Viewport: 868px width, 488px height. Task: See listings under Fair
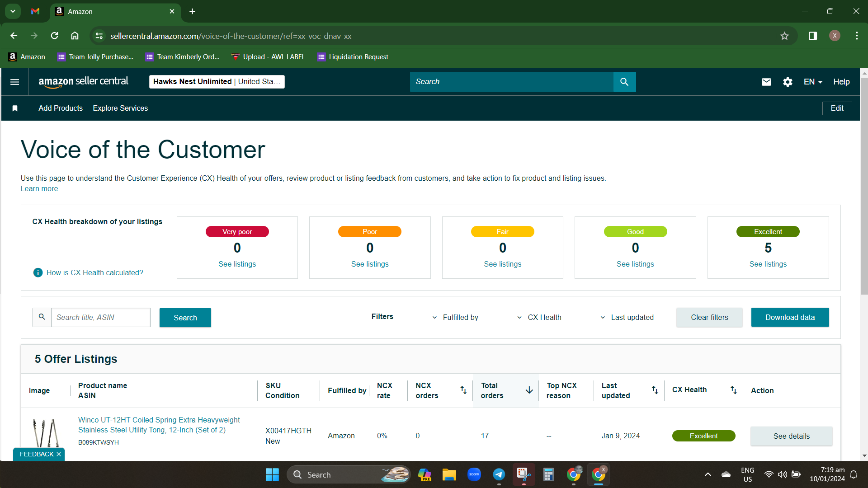[502, 264]
